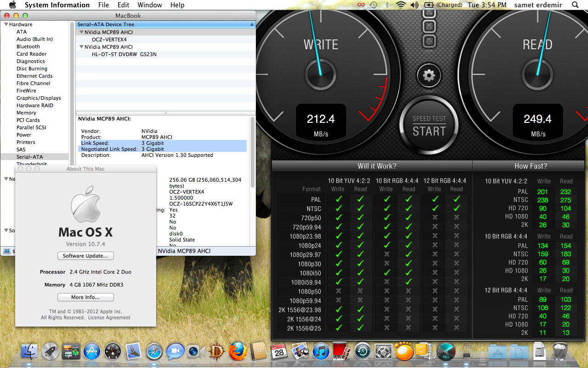Open Time Machine dock icon
The width and height of the screenshot is (588, 368).
[363, 352]
